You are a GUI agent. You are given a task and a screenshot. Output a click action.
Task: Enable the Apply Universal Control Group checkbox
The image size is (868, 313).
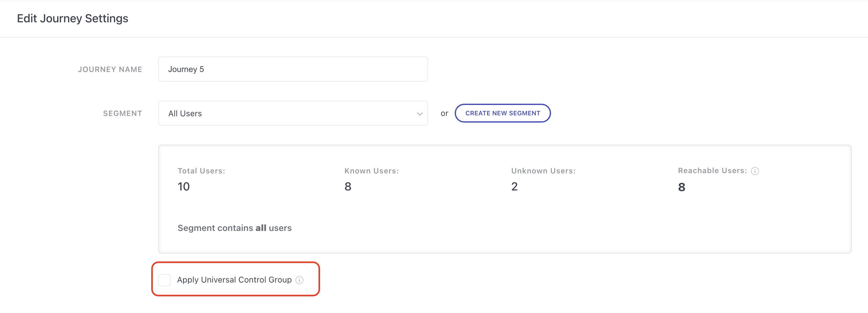tap(164, 280)
